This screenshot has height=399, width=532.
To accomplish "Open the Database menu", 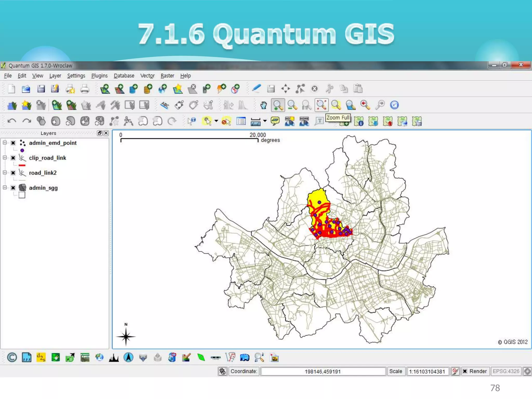I will pyautogui.click(x=124, y=76).
